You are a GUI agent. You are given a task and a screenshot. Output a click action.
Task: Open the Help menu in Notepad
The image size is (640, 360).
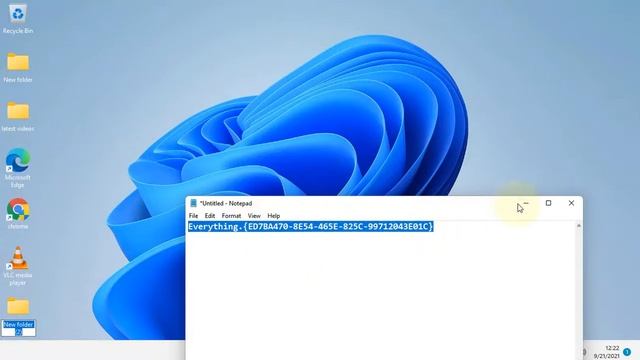(273, 216)
